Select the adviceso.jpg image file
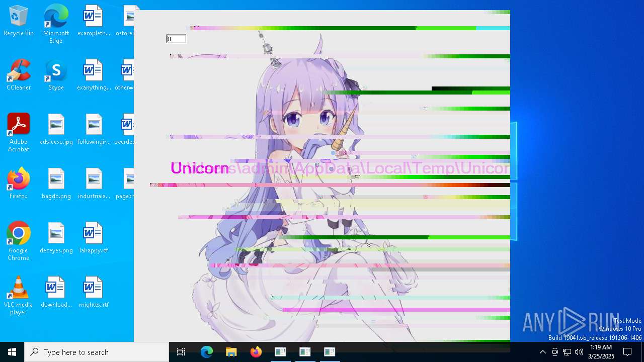 56,130
